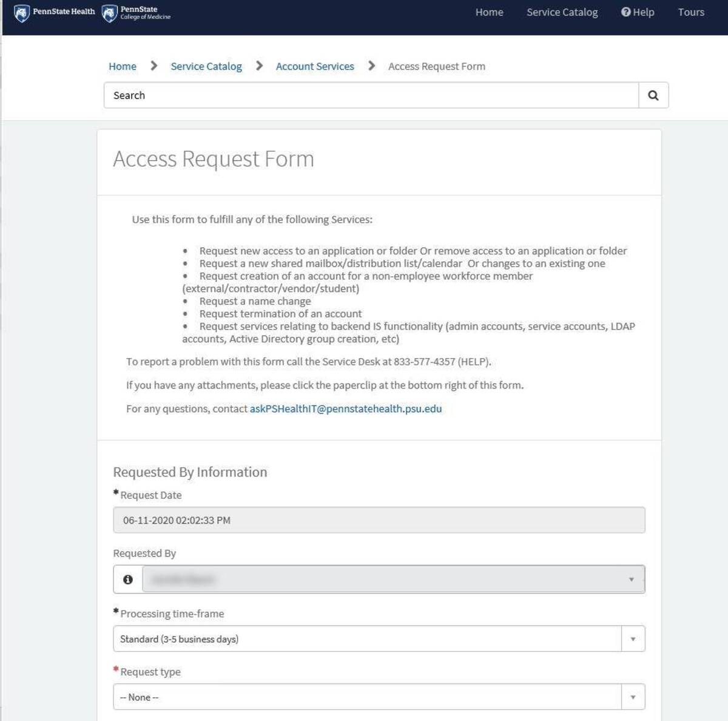Image resolution: width=728 pixels, height=721 pixels.
Task: Open Service Catalog in the top navigation bar
Action: (562, 12)
